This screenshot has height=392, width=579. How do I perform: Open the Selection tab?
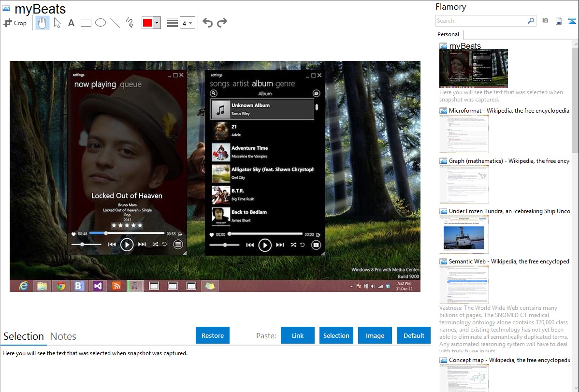(x=24, y=336)
